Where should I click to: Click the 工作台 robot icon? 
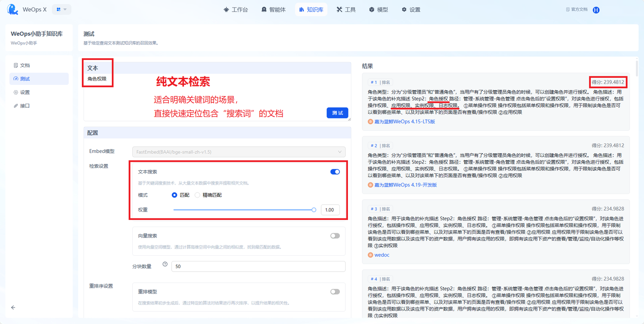[x=226, y=9]
